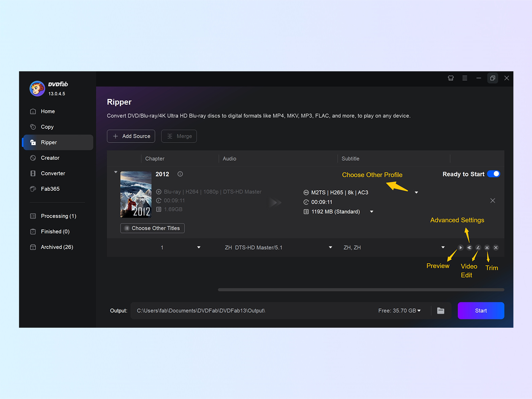
Task: Open the change skin icon in the titlebar
Action: pos(451,78)
